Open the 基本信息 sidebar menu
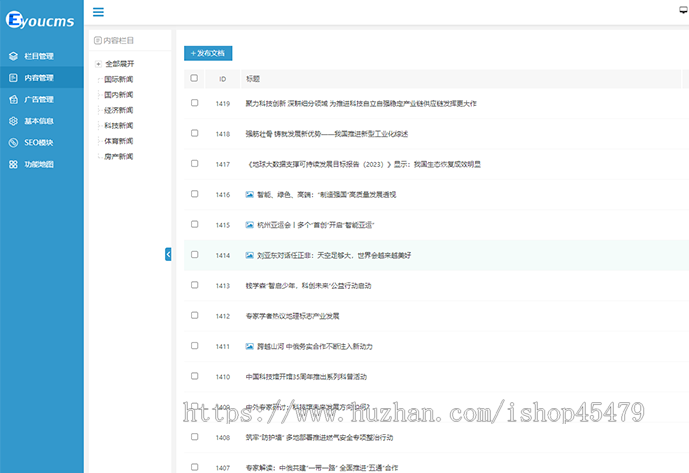 point(42,121)
